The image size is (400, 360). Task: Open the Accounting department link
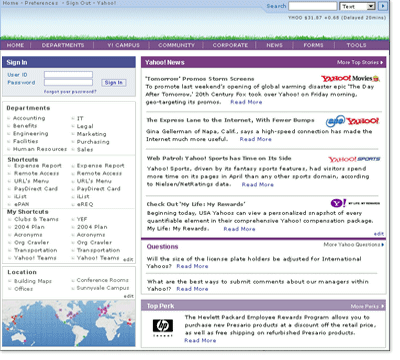click(x=29, y=118)
